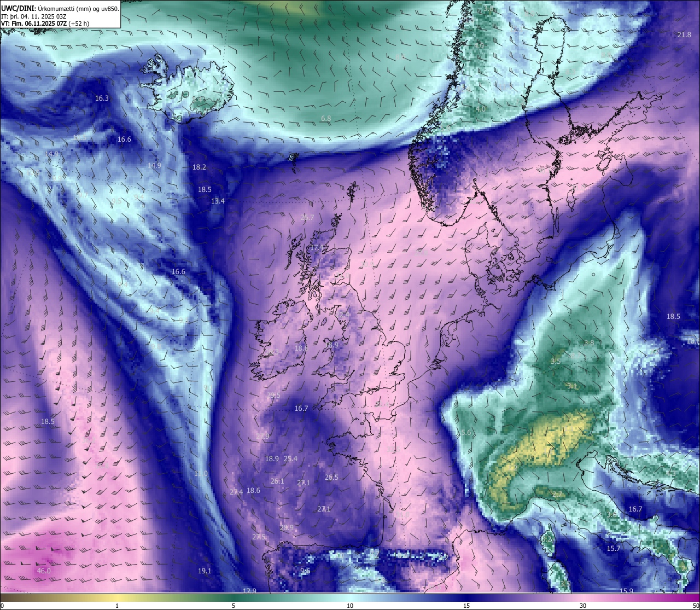700x610 pixels.
Task: Click the 13.4 value label
Action: point(218,201)
